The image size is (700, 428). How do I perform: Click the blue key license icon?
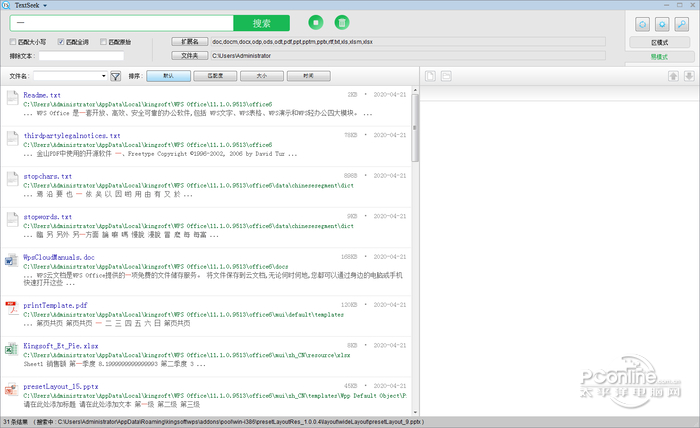682,25
